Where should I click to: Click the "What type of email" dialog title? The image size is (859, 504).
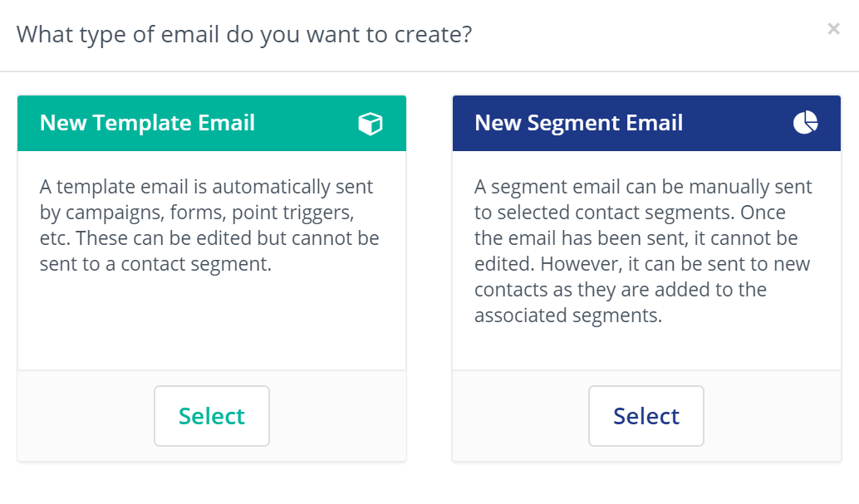(244, 35)
